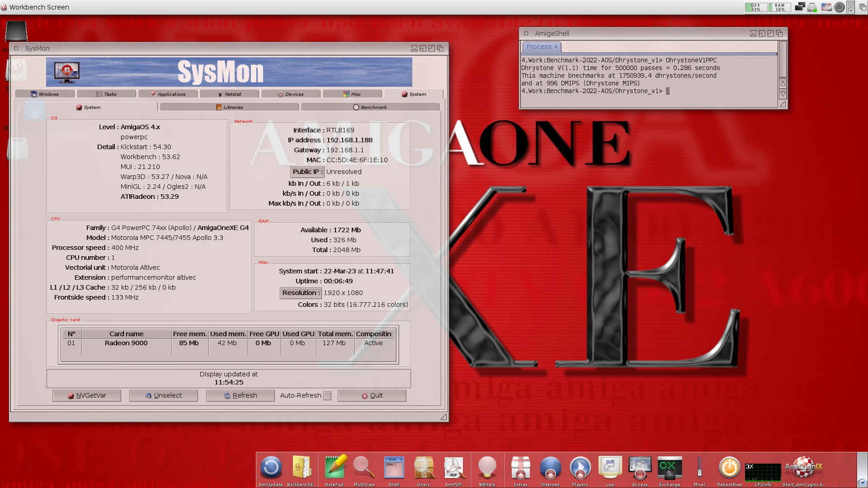Switch to the Tasks tab
The width and height of the screenshot is (868, 488).
pyautogui.click(x=106, y=94)
